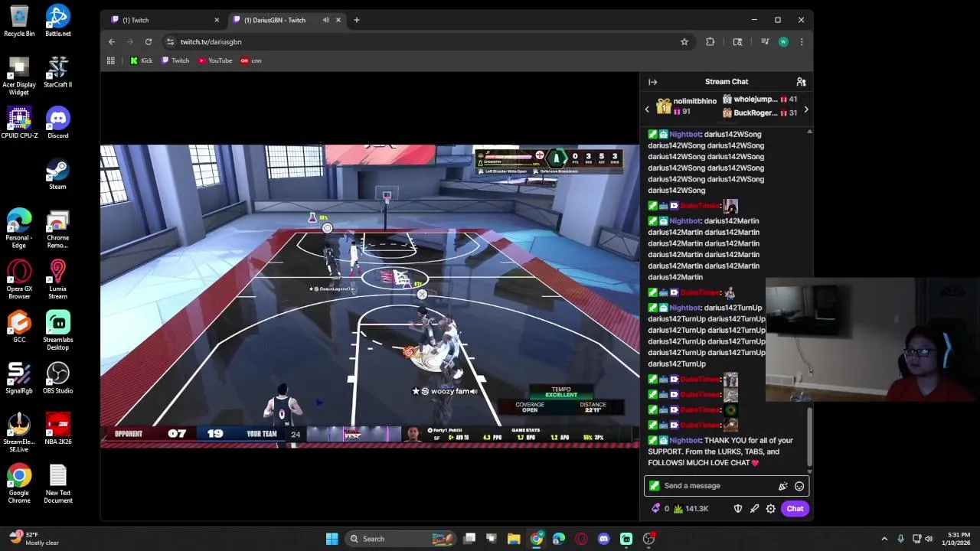Open the shield mode icon in chat

[x=738, y=509]
